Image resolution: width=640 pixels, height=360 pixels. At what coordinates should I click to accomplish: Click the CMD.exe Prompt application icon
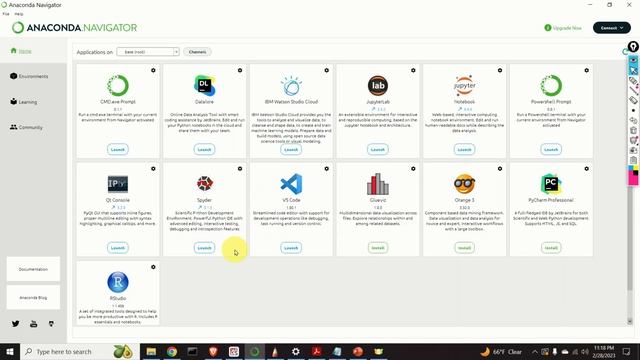[x=118, y=86]
